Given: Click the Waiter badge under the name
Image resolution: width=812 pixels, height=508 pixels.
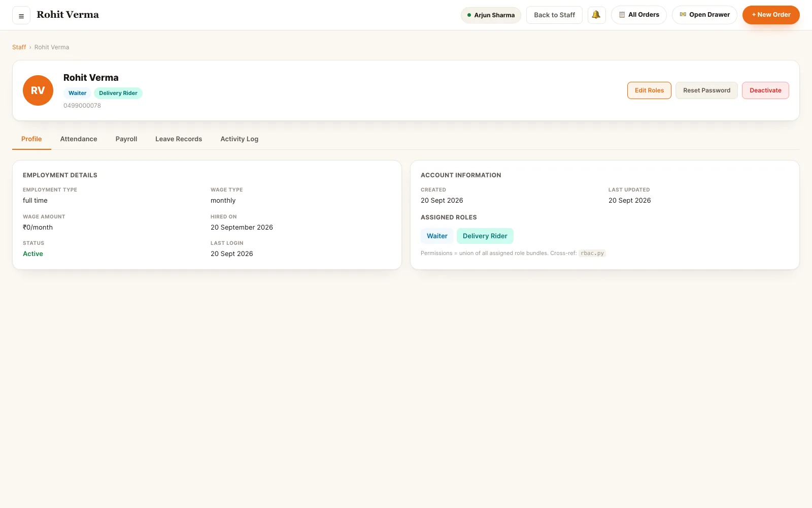Looking at the screenshot, I should click(77, 93).
